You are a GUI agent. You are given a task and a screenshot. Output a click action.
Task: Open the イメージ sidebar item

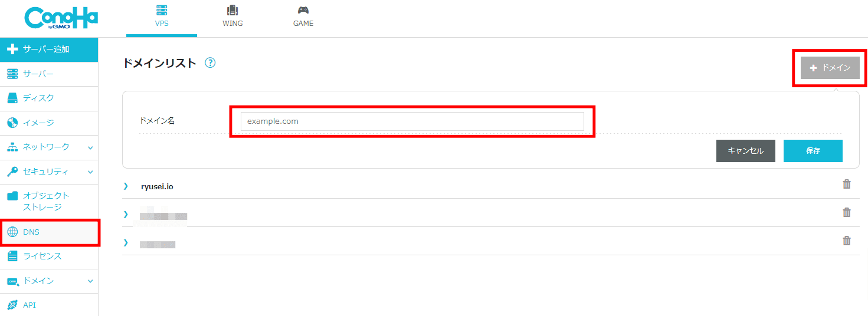pyautogui.click(x=49, y=123)
